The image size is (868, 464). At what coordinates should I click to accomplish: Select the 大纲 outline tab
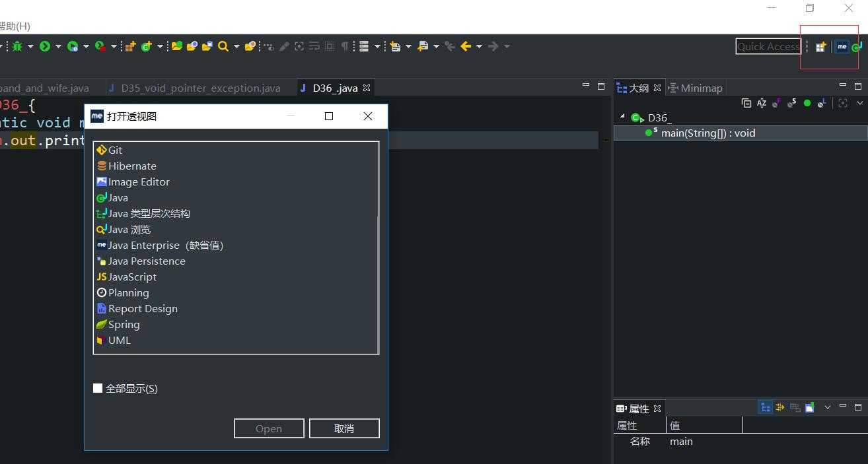tap(638, 88)
